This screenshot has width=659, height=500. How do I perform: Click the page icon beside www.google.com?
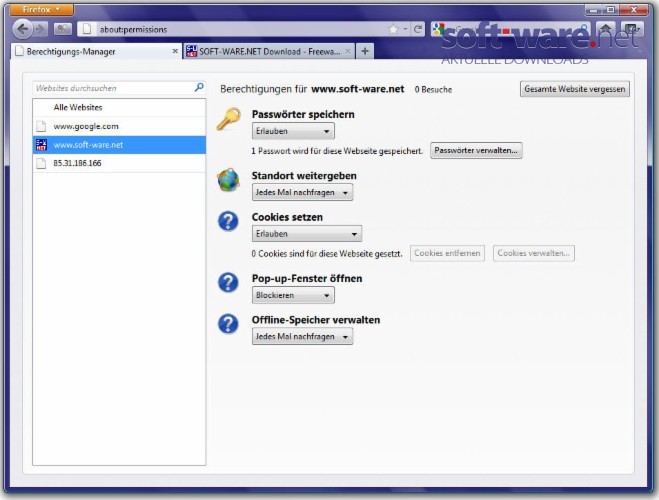tap(41, 126)
